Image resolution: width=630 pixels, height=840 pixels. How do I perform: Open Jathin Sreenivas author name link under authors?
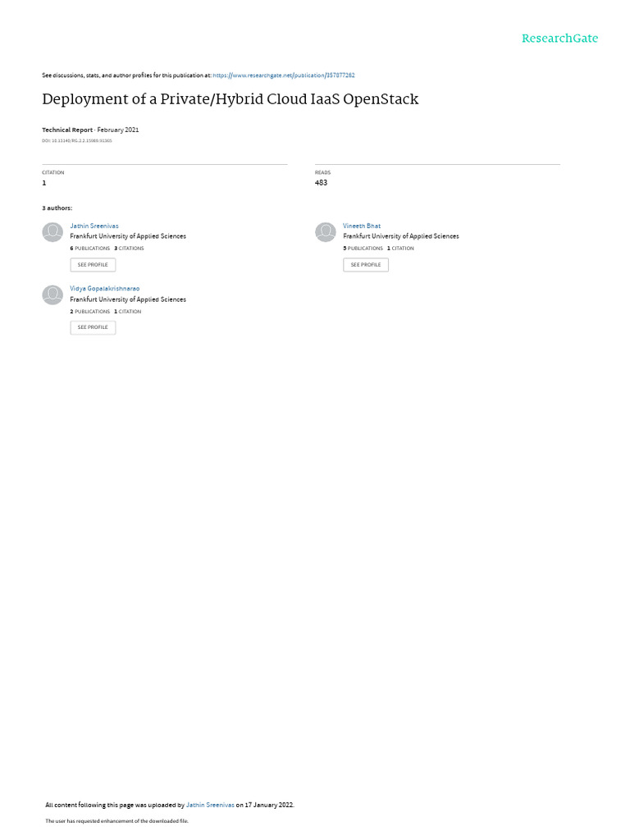[x=94, y=226]
